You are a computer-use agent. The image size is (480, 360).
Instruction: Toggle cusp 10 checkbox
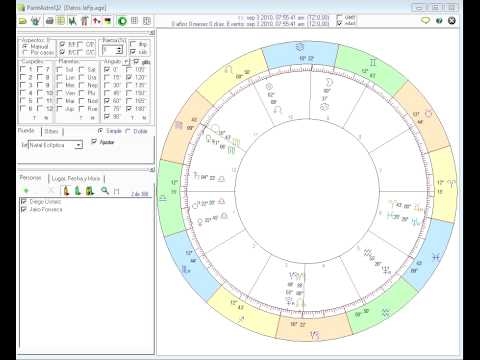click(x=40, y=93)
